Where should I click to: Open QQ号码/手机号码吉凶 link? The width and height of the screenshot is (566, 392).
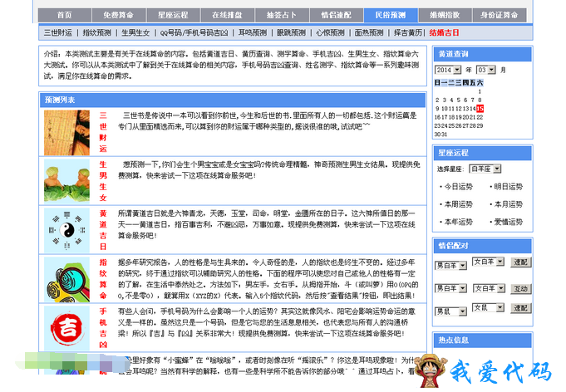pos(194,33)
